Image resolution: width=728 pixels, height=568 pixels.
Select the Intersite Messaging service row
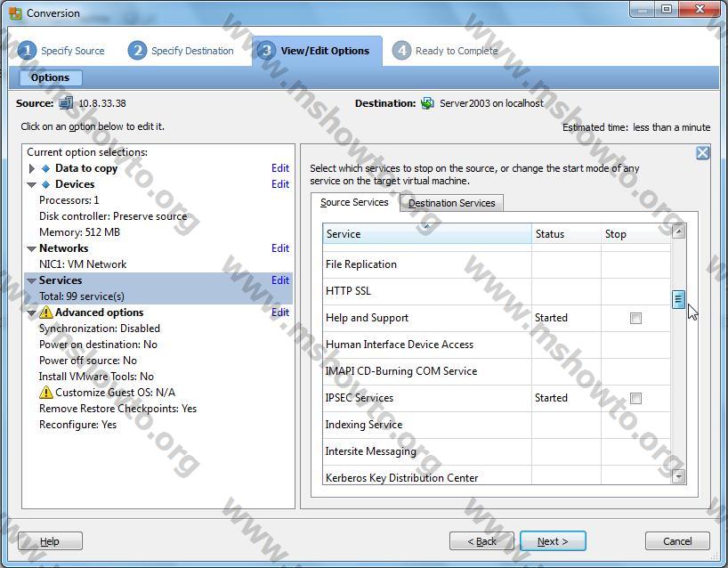point(497,451)
